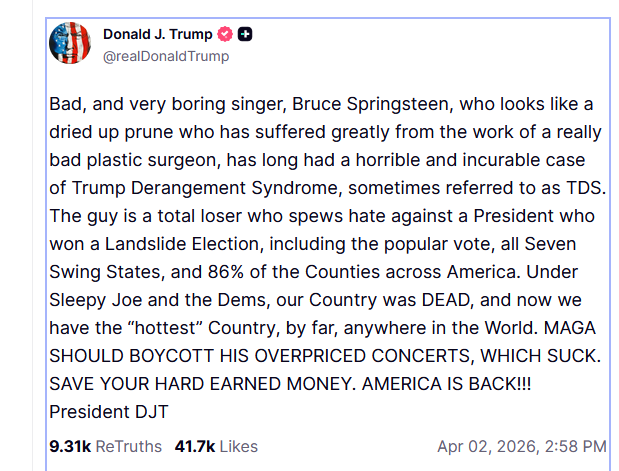Click the red verified checkmark badge
The height and width of the screenshot is (471, 619).
226,34
